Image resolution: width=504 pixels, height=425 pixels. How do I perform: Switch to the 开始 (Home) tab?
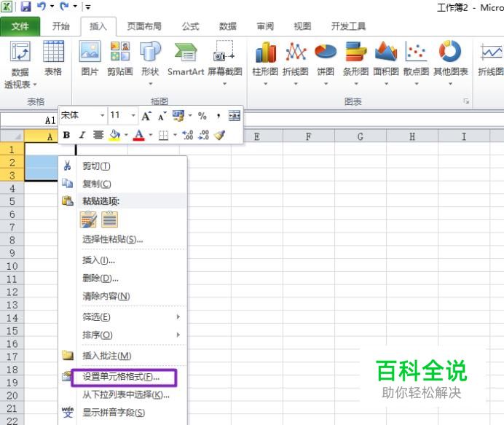point(60,26)
